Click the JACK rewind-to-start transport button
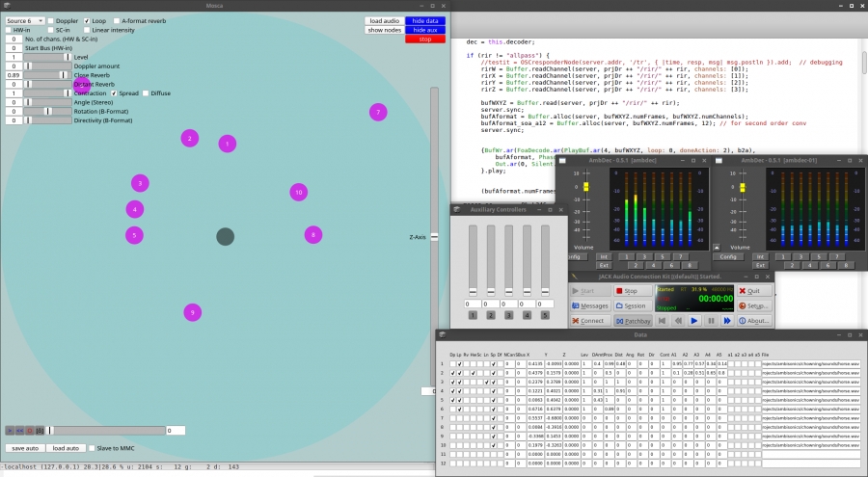The width and height of the screenshot is (868, 477). click(x=662, y=320)
